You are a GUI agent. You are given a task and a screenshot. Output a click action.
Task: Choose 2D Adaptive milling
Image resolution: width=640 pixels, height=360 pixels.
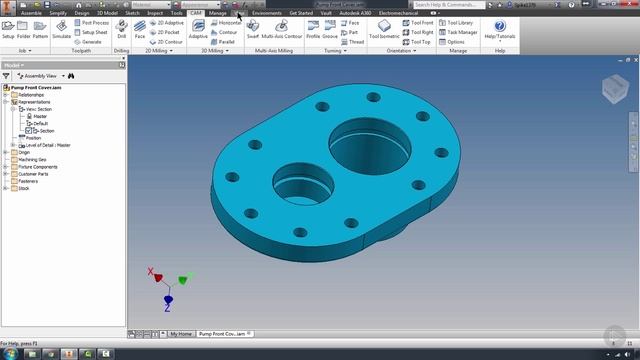coord(167,23)
